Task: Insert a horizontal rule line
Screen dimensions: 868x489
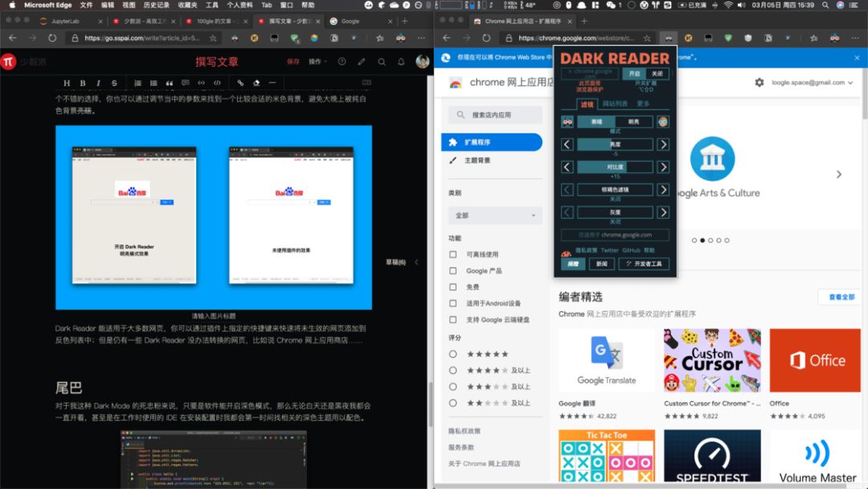Action: 272,83
